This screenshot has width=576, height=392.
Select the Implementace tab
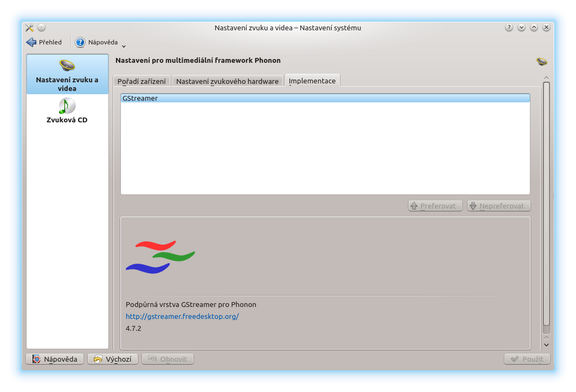[312, 81]
